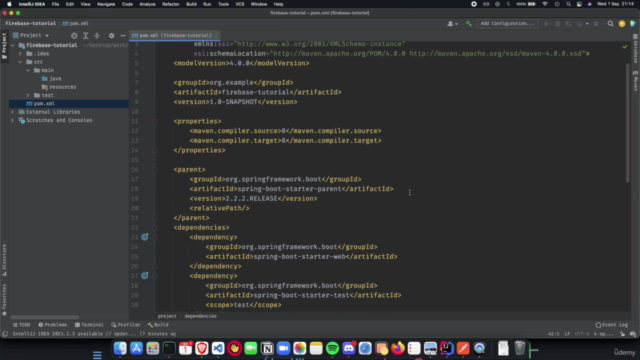
Task: Click the green inspections checkmark
Action: click(625, 47)
